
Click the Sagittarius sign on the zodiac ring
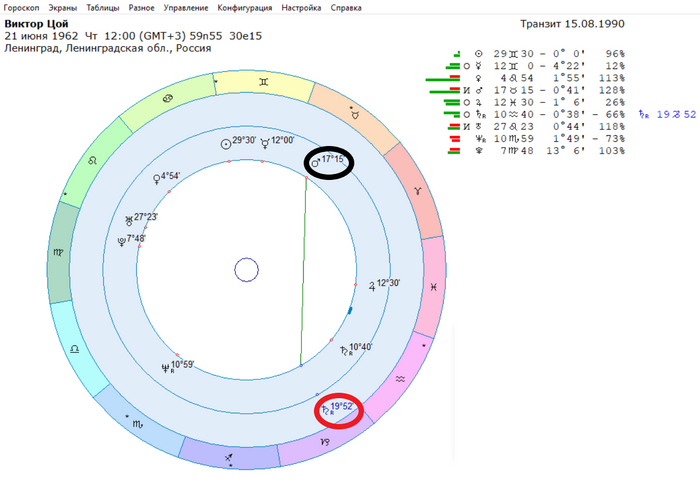pos(229,457)
